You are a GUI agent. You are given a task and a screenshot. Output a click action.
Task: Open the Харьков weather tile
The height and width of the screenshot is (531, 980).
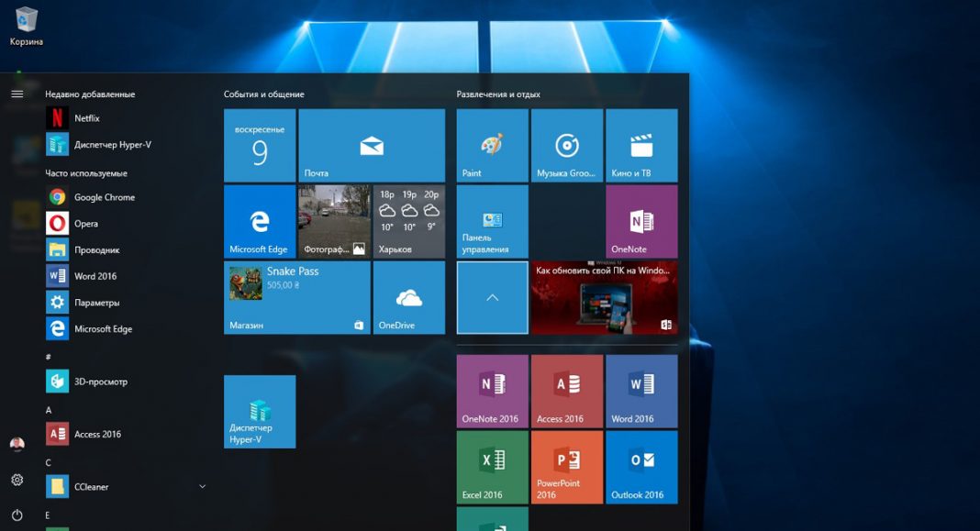coord(409,222)
